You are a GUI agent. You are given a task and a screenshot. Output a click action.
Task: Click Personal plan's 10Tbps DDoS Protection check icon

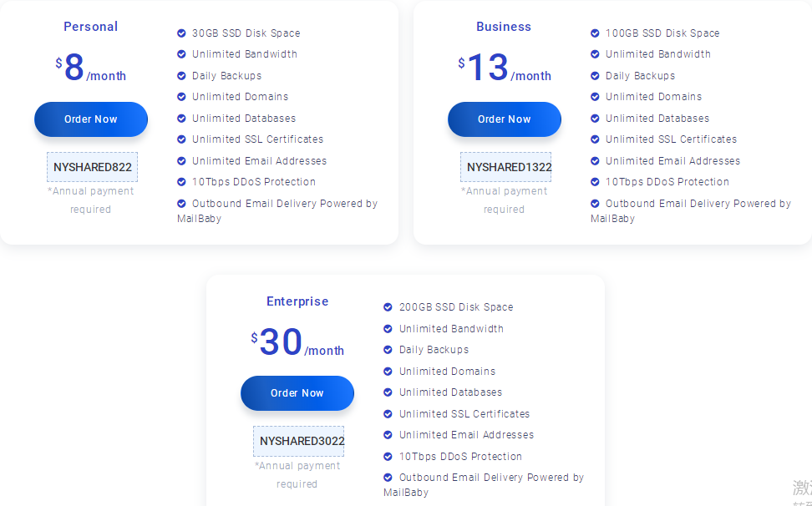coord(181,182)
